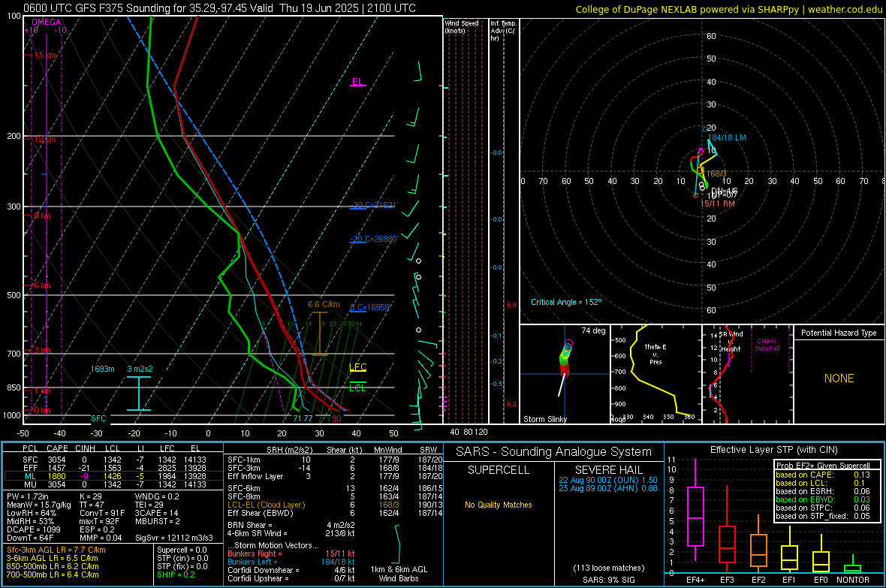Select the 25 Aug 89 00Z (AHN) 0.88 match
This screenshot has height=588, width=886.
(608, 488)
